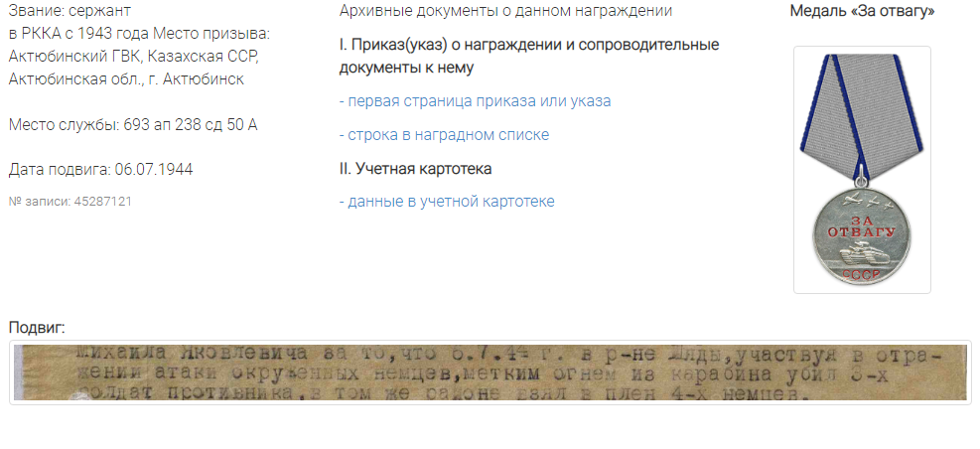Open the строка в наградном списке link
Screen dimensions: 980x449
(x=444, y=135)
